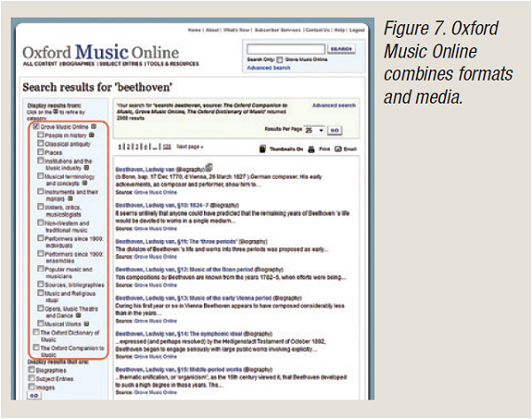Screen dimensions: 532x419
Task: Toggle Search Only Grove Music Online checkbox
Action: coord(279,59)
